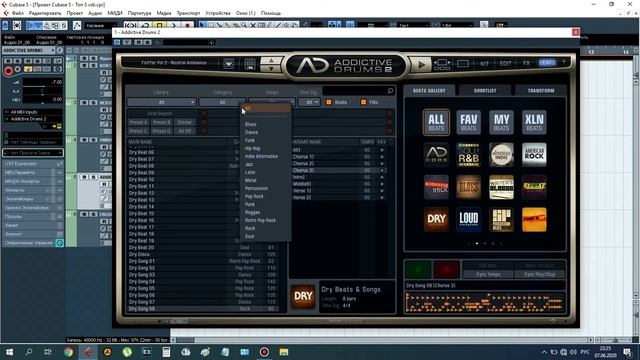Click the All Off button
The width and height of the screenshot is (640, 360).
tap(184, 131)
